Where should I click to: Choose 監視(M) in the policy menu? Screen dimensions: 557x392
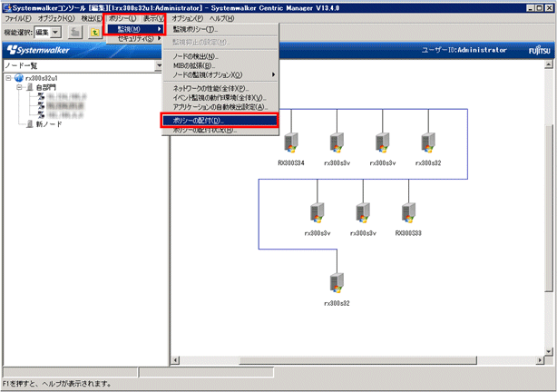point(135,29)
